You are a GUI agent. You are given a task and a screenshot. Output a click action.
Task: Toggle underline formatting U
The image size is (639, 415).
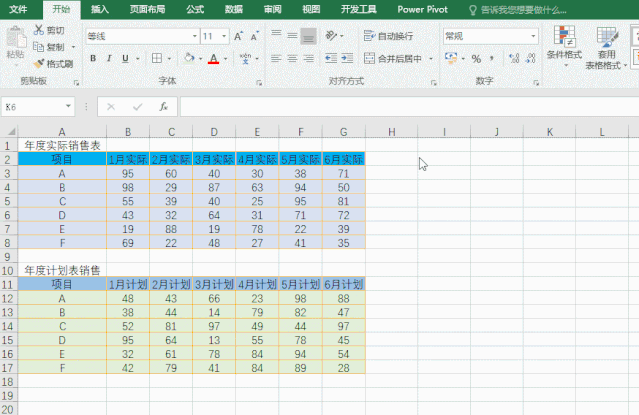click(x=125, y=58)
